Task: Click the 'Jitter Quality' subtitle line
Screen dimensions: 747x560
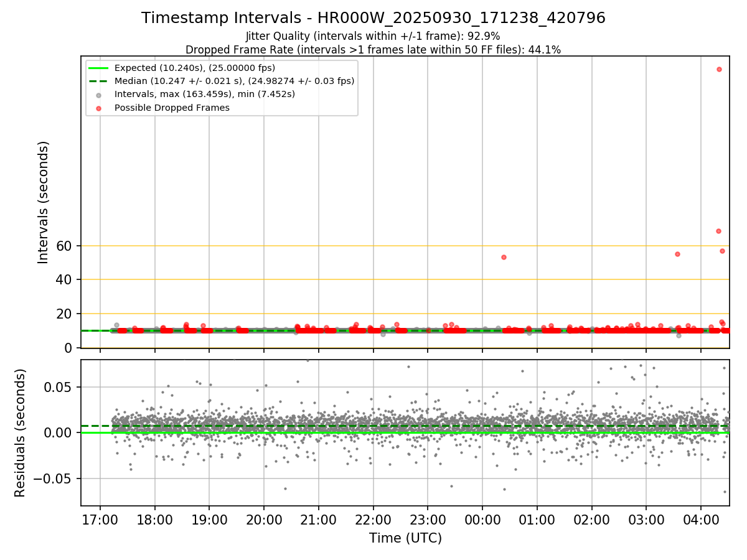Action: coord(373,37)
